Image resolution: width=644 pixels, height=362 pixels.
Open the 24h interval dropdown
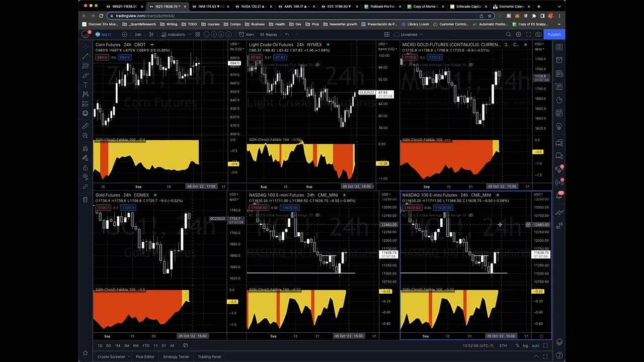pyautogui.click(x=138, y=35)
